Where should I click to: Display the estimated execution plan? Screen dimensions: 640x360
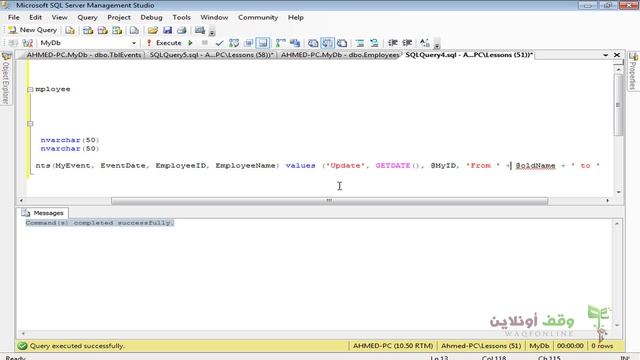point(234,43)
